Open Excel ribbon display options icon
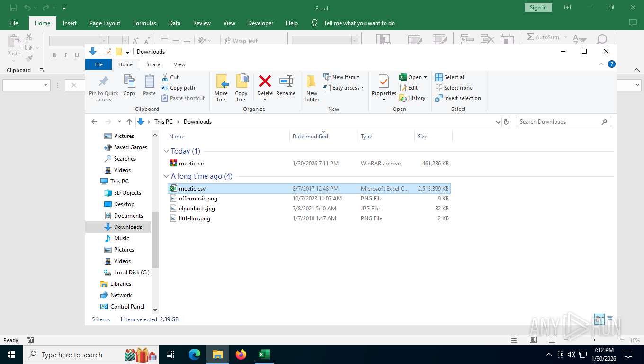Image resolution: width=644 pixels, height=364 pixels. click(567, 8)
